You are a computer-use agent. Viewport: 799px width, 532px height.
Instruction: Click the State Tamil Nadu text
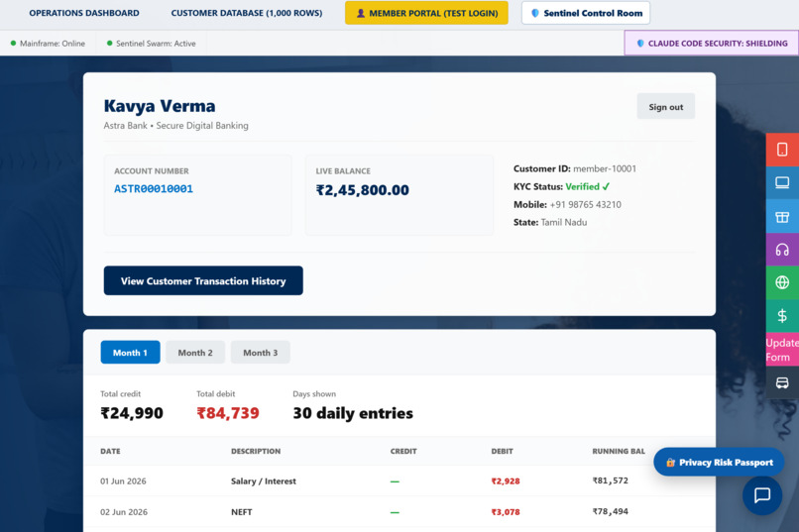pyautogui.click(x=550, y=223)
